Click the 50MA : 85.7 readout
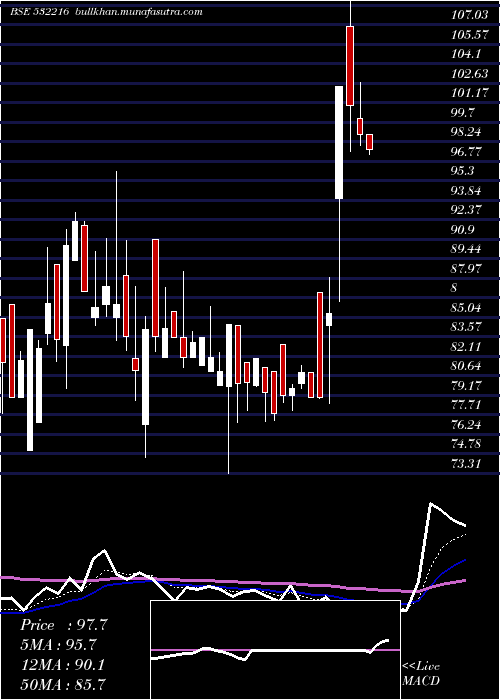This screenshot has width=500, height=700. click(63, 683)
